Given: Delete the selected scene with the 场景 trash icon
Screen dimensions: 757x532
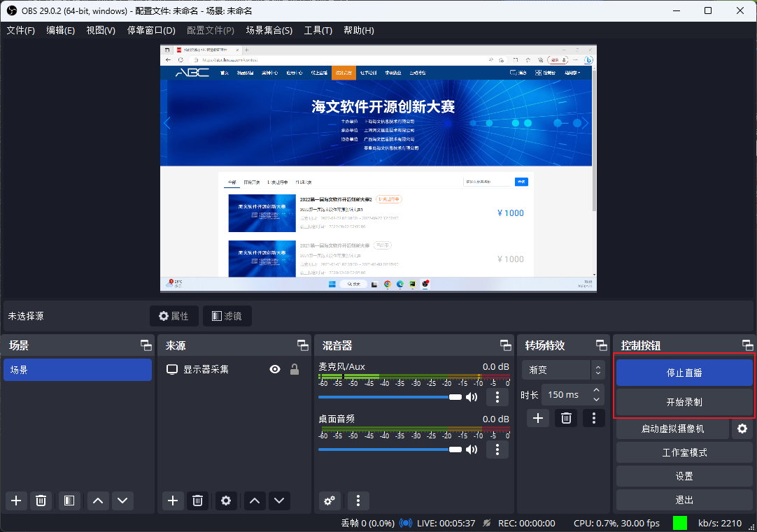Looking at the screenshot, I should tap(41, 501).
